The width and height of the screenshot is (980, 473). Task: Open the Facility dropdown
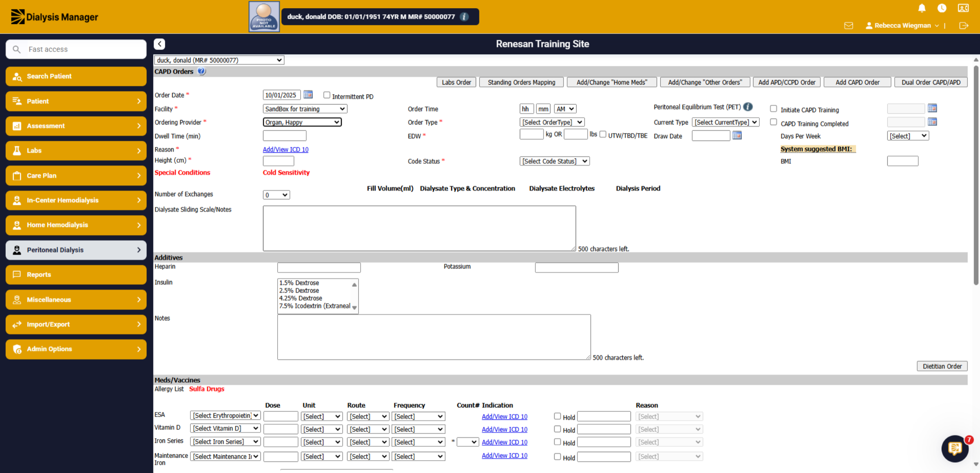tap(305, 109)
